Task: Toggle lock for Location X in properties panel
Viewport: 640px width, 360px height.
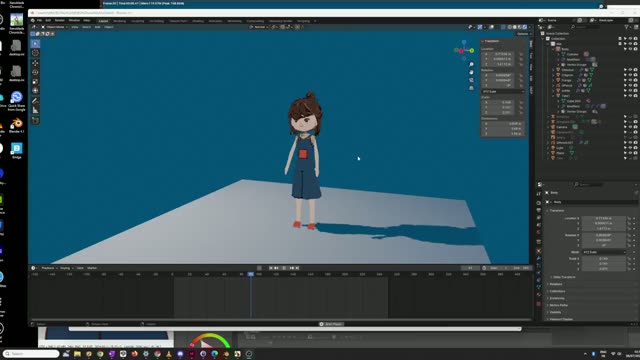Action: 629,218
